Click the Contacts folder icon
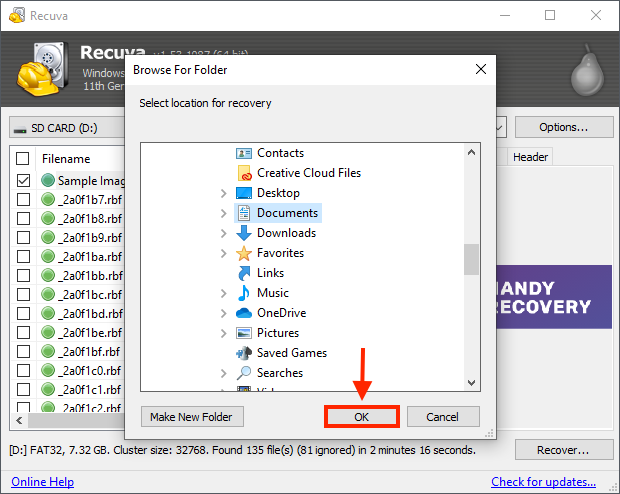Viewport: 620px width, 494px height. pyautogui.click(x=244, y=153)
